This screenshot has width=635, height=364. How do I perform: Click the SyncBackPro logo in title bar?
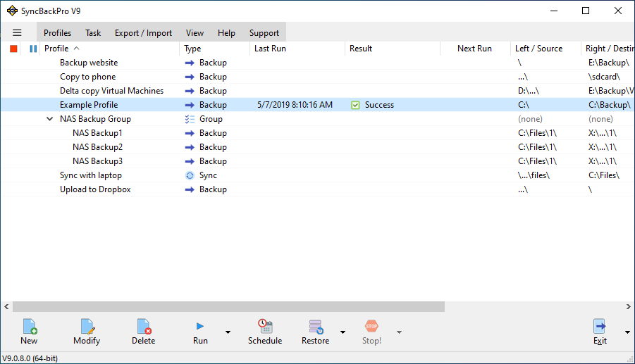[x=12, y=11]
